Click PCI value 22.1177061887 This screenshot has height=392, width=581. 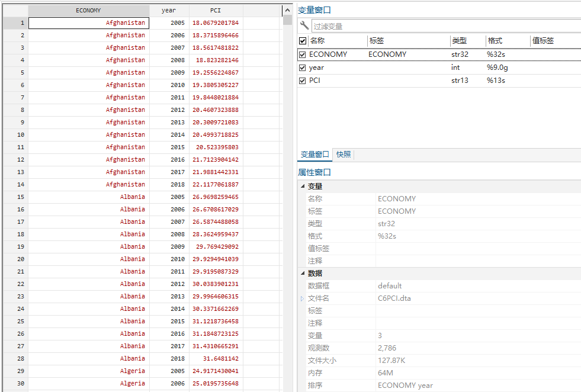(216, 185)
